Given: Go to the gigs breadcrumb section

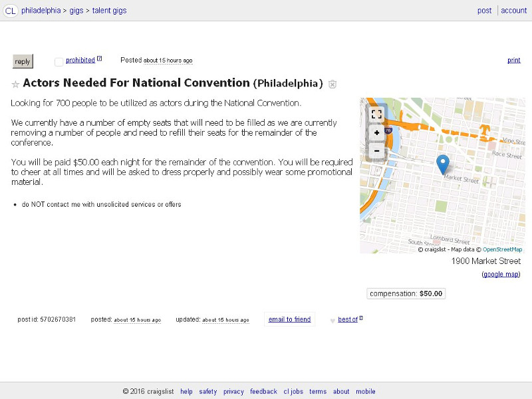Looking at the screenshot, I should pos(76,11).
